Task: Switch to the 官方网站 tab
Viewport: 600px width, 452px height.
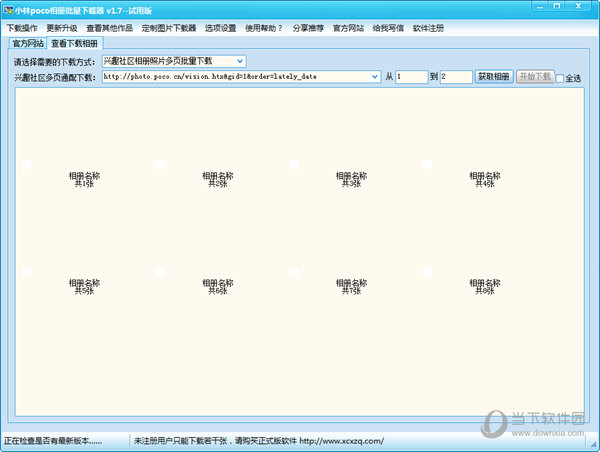Action: 28,43
